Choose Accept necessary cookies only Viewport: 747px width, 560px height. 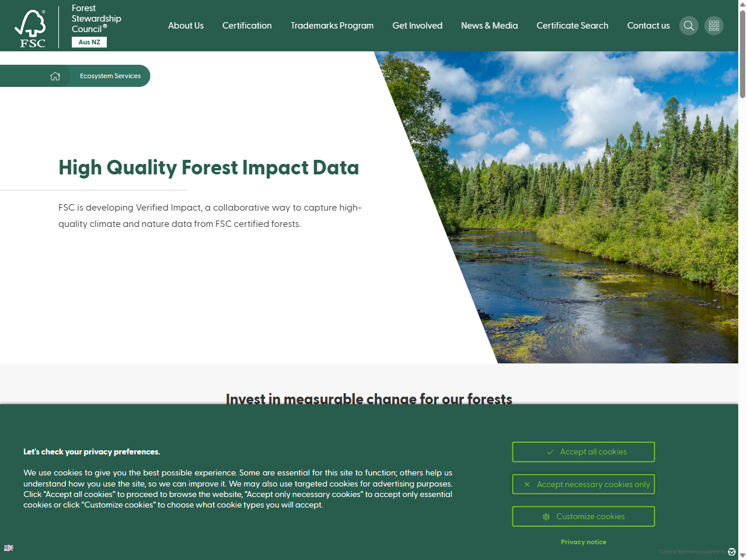tap(583, 484)
